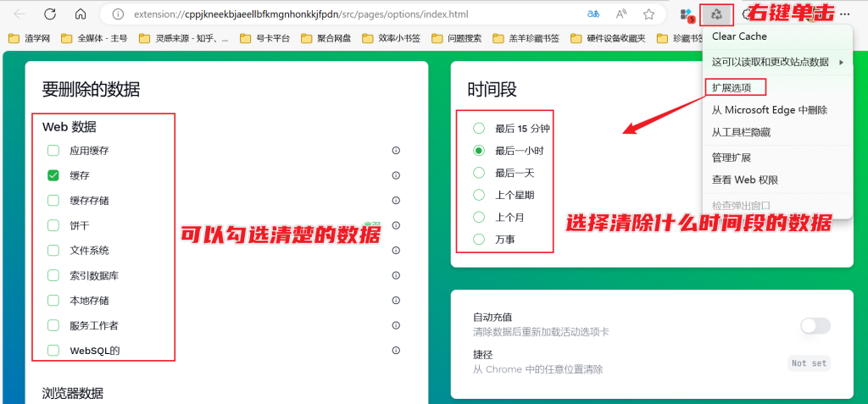Select the 最后 15 分钟 time range
Image resolution: width=868 pixels, height=404 pixels.
[479, 129]
